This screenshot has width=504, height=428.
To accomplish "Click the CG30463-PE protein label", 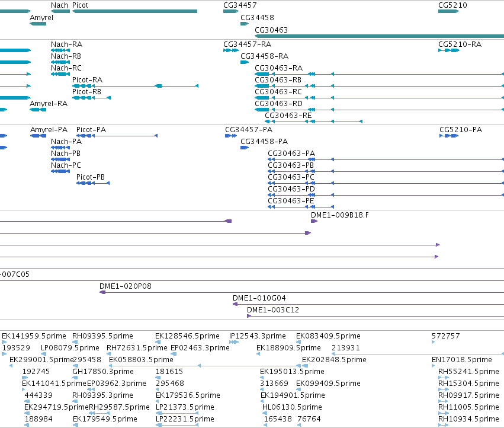I will point(291,201).
